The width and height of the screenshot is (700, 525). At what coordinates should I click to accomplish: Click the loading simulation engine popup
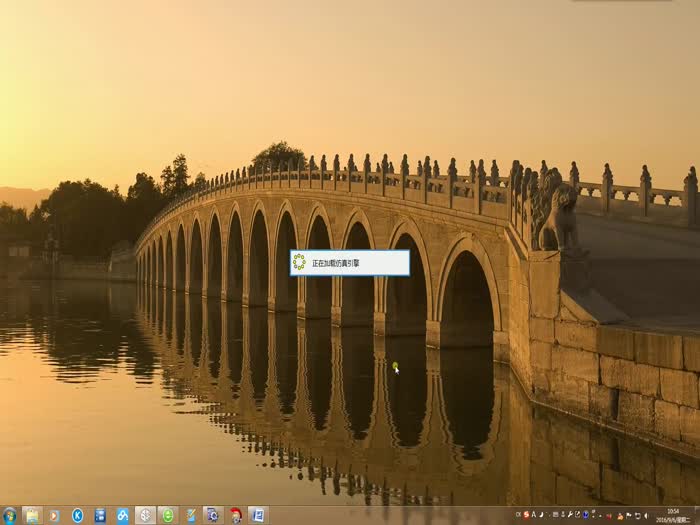click(x=350, y=262)
